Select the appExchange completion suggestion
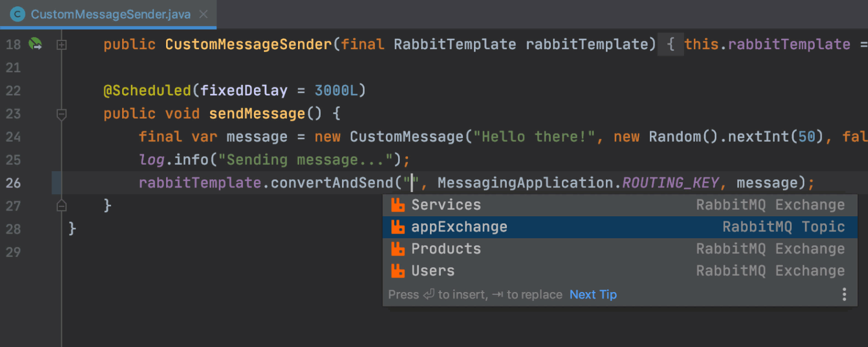This screenshot has height=347, width=868. pos(459,227)
